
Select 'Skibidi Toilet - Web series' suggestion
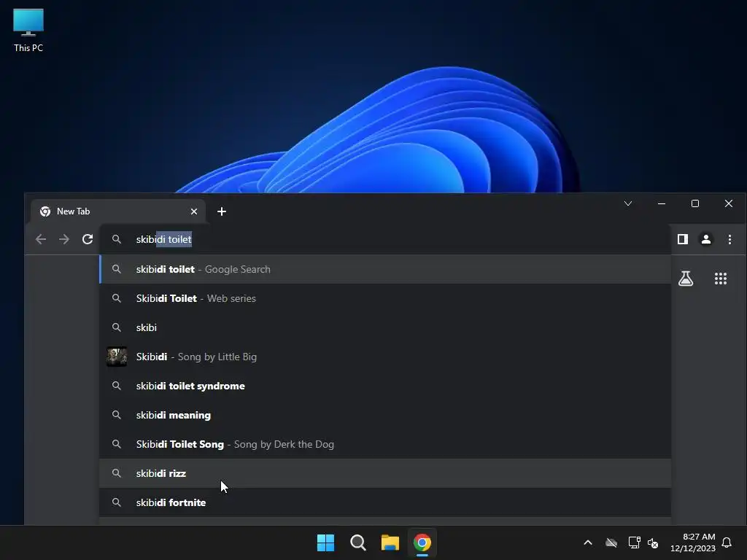385,298
